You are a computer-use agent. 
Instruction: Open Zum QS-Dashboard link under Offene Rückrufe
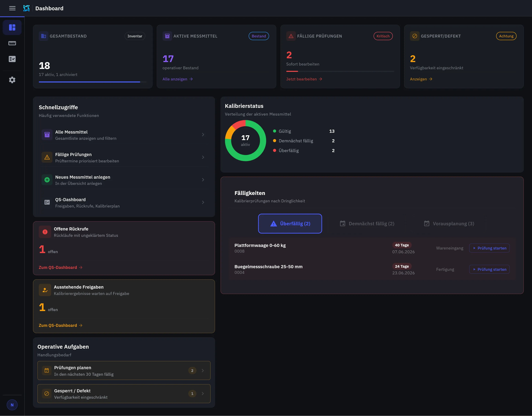pos(61,268)
